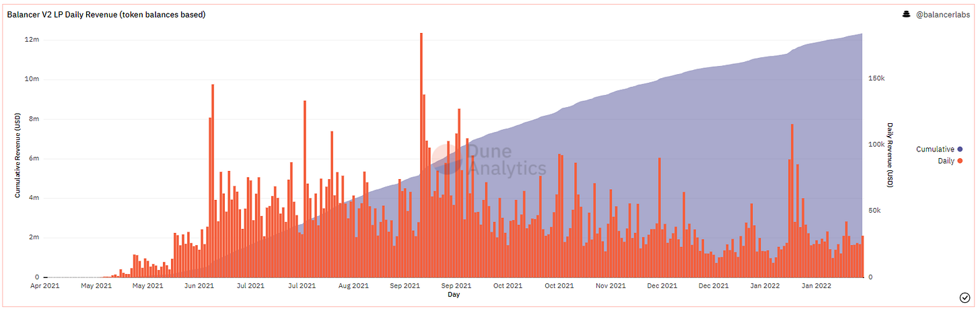The height and width of the screenshot is (311, 980).
Task: Click the 100k daily revenue axis label
Action: coord(875,145)
